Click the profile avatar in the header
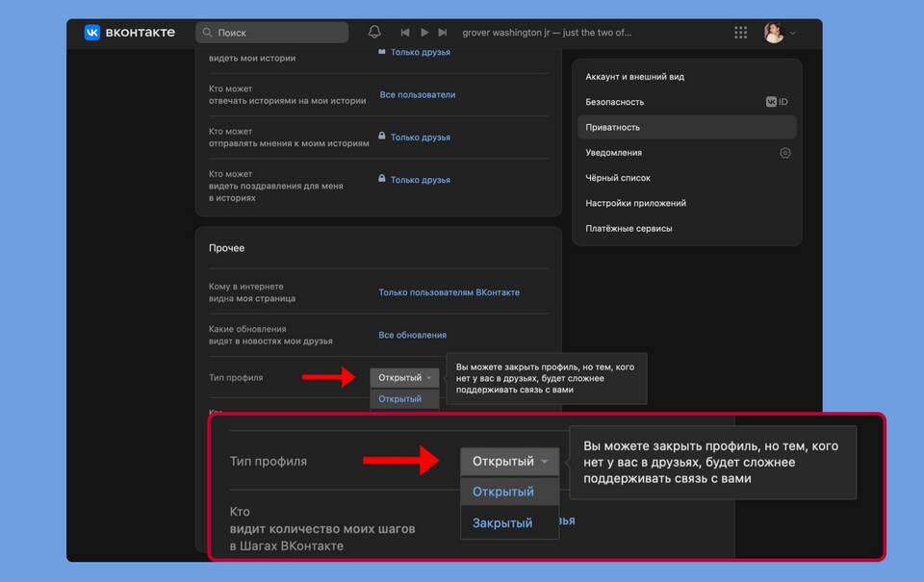The image size is (924, 582). (774, 33)
